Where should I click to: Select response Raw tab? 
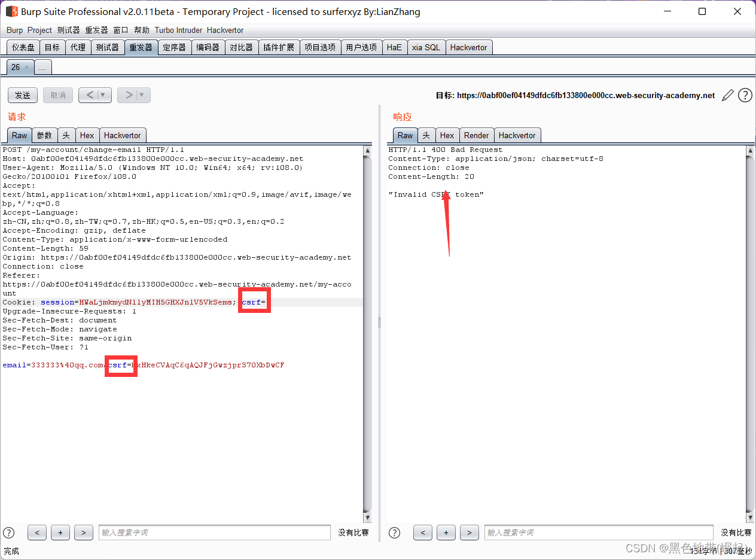(x=405, y=135)
